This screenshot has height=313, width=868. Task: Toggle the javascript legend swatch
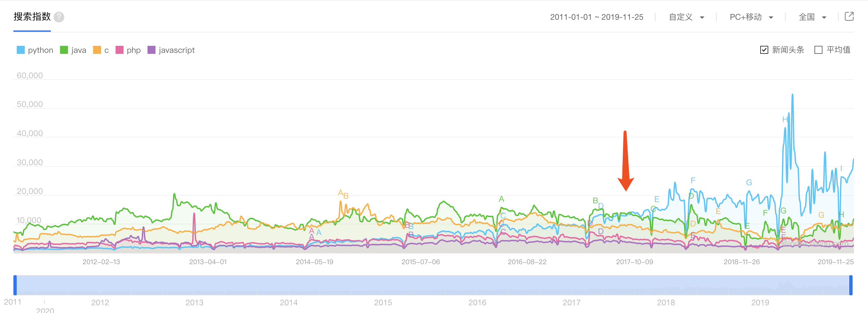(151, 50)
